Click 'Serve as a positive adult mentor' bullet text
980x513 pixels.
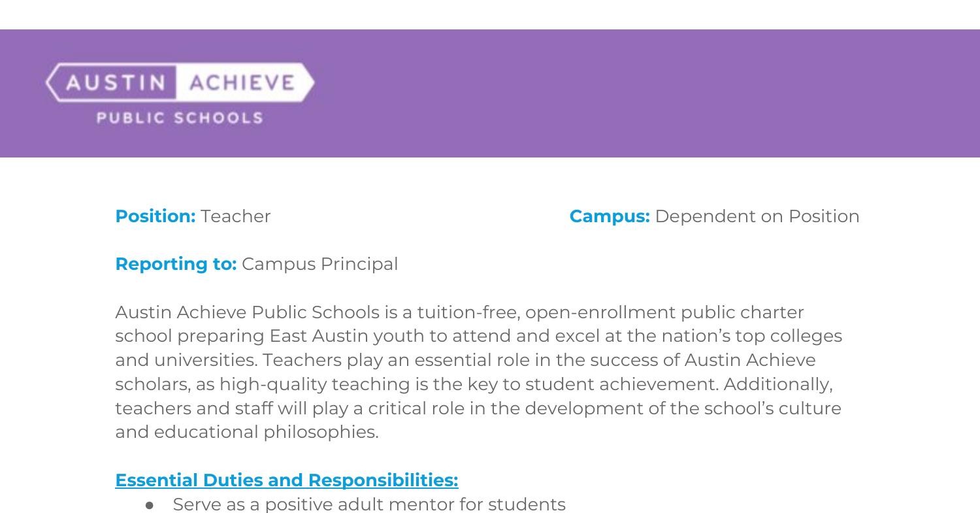point(369,505)
